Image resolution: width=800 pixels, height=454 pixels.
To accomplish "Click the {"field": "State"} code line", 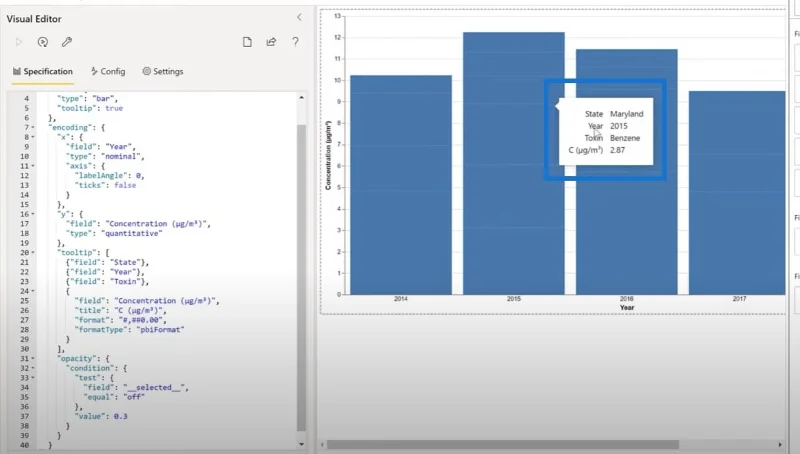I will coord(107,263).
